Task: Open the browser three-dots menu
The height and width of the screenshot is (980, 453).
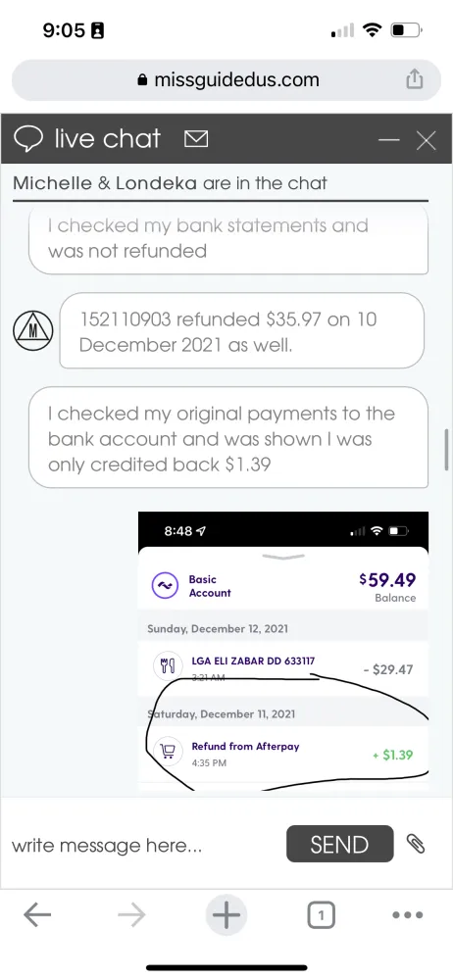Action: (407, 915)
